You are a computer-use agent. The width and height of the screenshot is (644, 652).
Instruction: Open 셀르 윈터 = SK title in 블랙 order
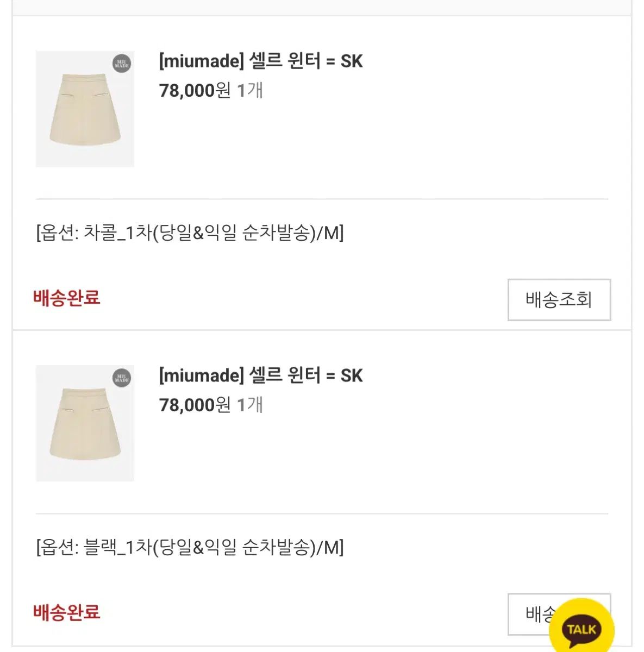point(305,375)
